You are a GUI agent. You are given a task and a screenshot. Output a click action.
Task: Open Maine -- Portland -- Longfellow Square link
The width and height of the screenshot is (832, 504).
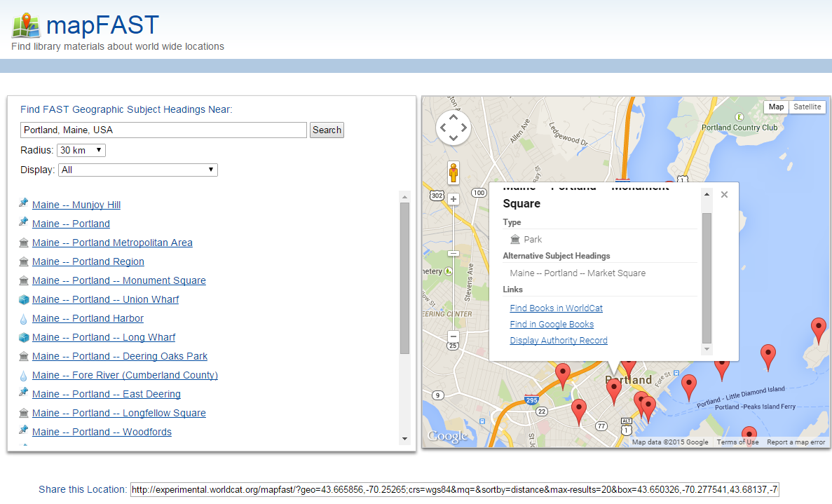(x=119, y=413)
